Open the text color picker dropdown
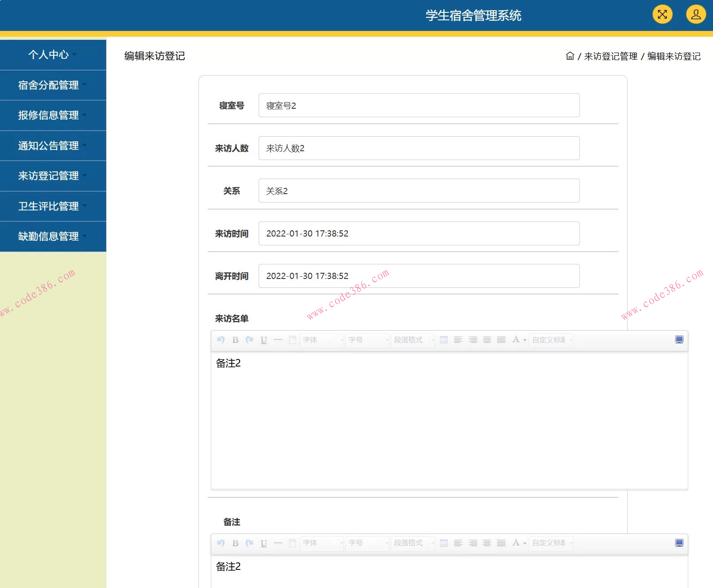The image size is (713, 588). tap(518, 340)
